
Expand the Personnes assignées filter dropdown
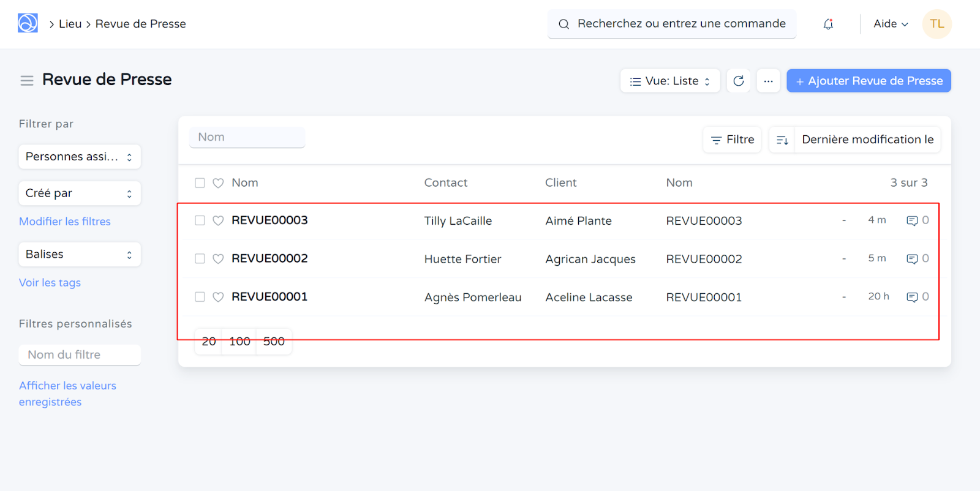(x=80, y=157)
